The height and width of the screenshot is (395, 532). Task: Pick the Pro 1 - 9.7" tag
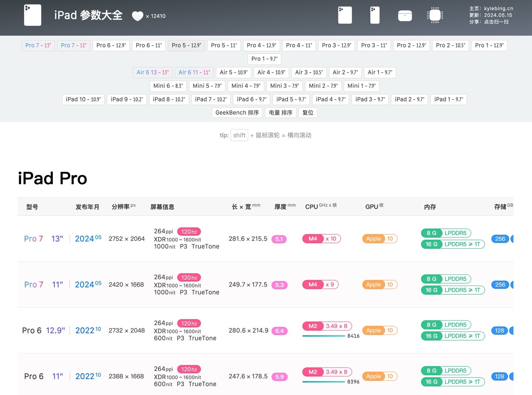(x=264, y=59)
